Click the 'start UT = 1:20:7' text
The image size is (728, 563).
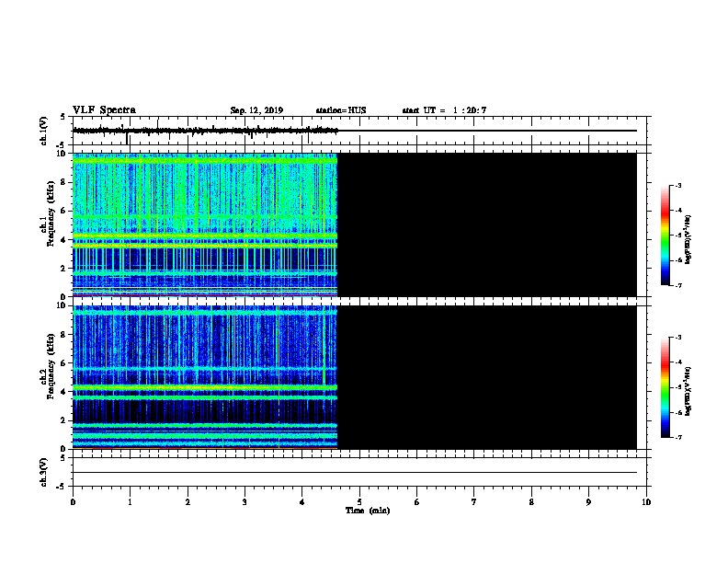click(444, 110)
